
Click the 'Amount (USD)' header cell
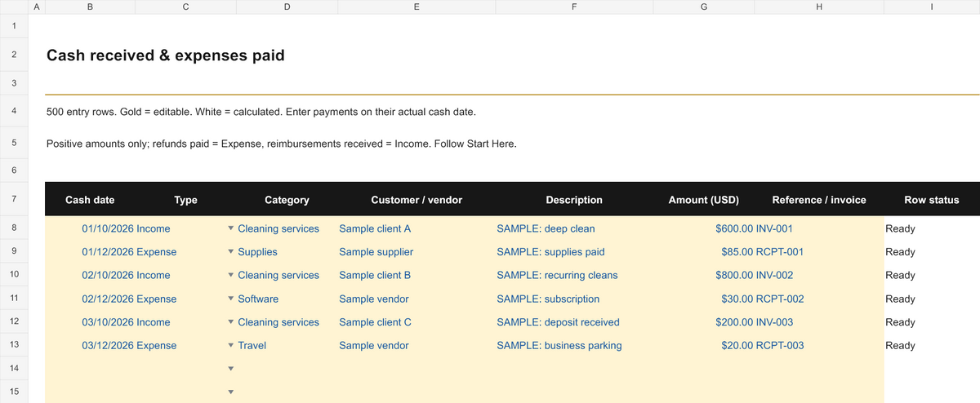tap(703, 200)
